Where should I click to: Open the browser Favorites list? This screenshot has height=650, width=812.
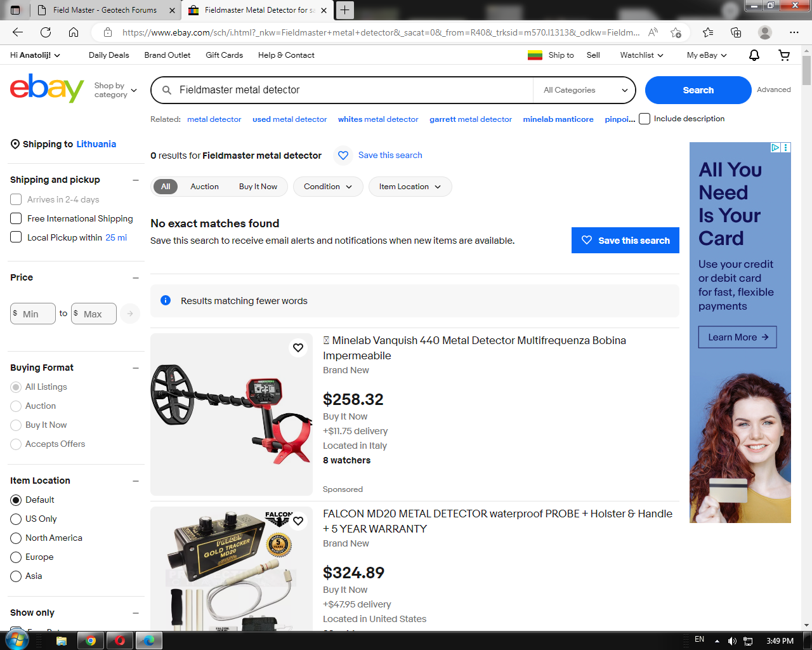coord(708,32)
